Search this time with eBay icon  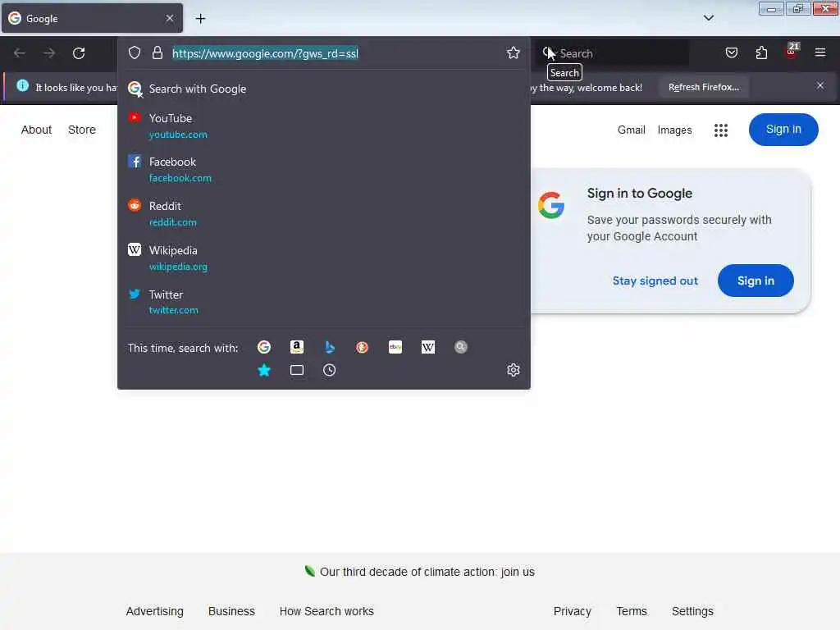click(395, 347)
